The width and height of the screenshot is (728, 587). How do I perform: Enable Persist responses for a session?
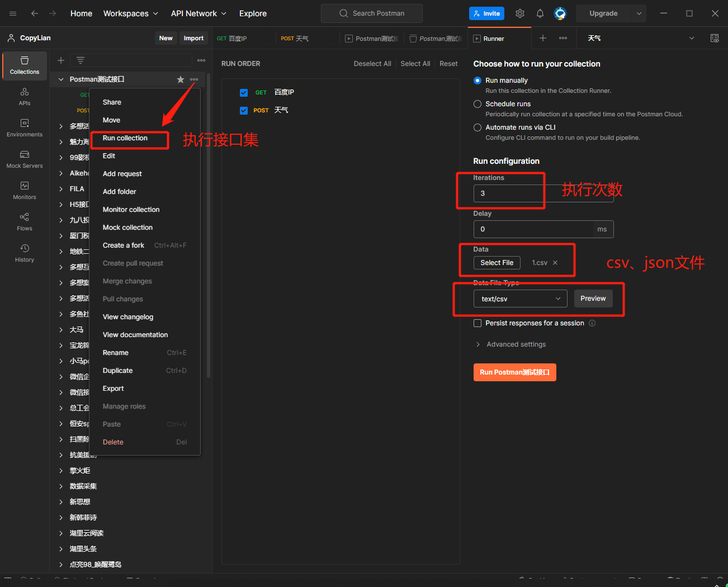[x=478, y=323]
